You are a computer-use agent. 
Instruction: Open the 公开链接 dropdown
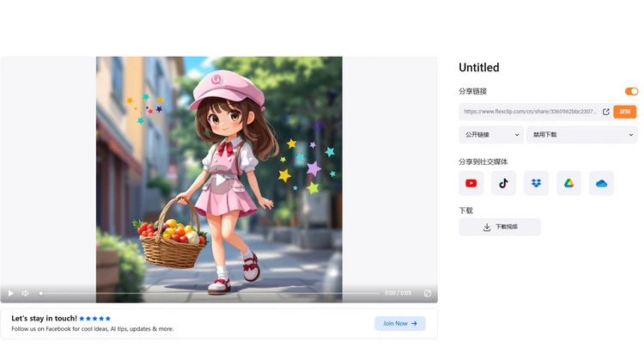point(491,134)
